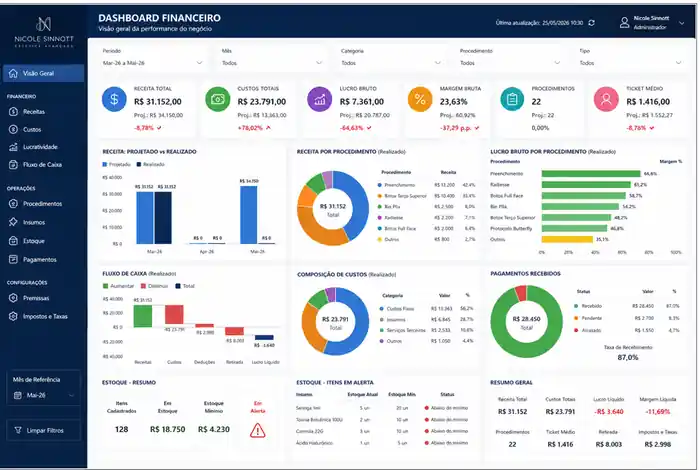Screen dimensions: 700x470
Task: Open the Mês de Referência Mai-26 selector
Action: [x=43, y=395]
